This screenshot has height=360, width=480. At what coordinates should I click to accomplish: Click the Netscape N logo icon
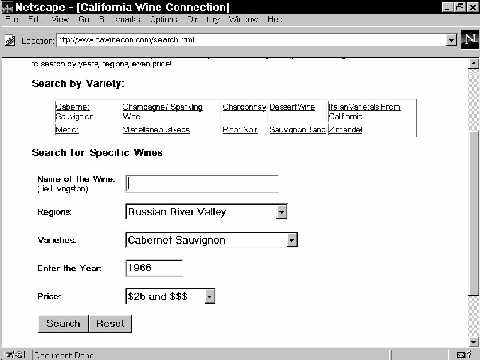470,39
